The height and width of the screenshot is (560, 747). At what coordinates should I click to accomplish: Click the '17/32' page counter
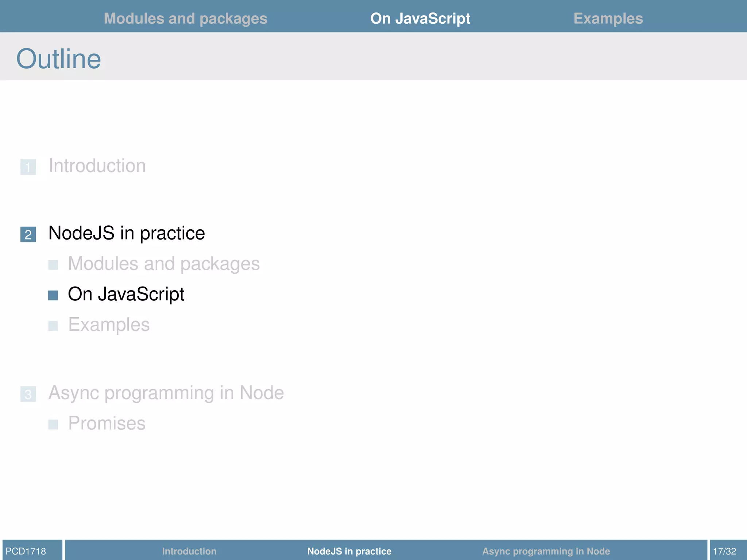pyautogui.click(x=724, y=551)
